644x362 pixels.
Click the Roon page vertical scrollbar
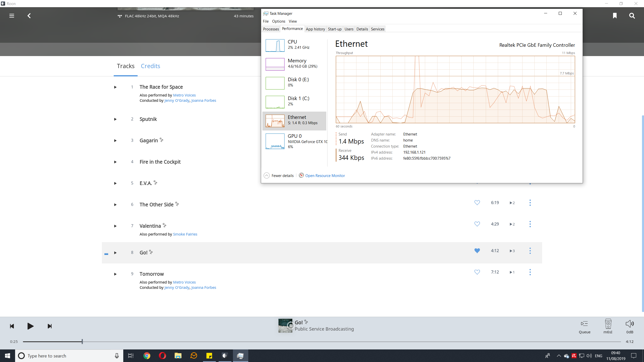pos(643,214)
